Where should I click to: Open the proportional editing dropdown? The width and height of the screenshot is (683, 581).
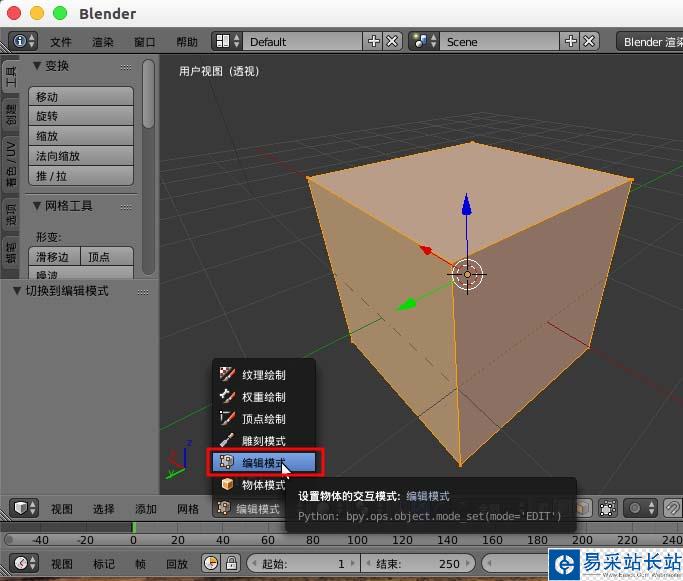[x=640, y=508]
